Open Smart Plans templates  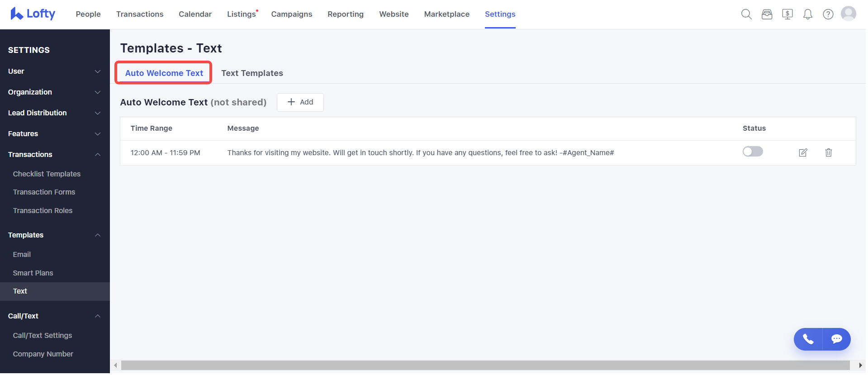point(33,273)
